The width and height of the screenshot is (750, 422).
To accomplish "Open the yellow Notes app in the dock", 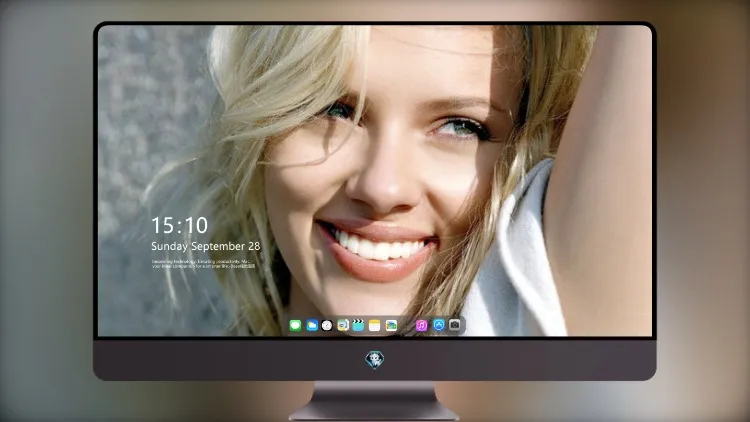I will point(375,326).
